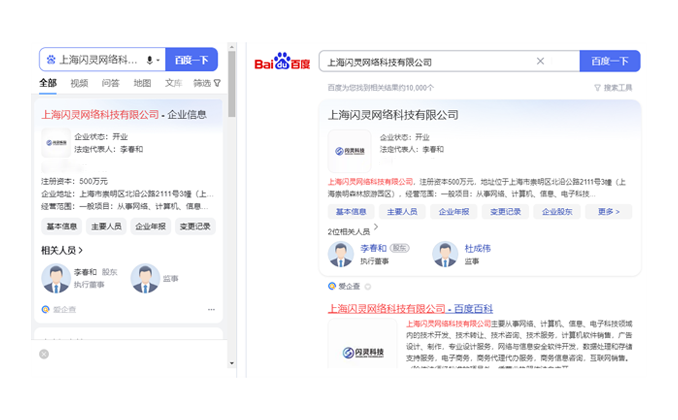Click the left panel scrollbar down arrow
The width and height of the screenshot is (678, 420).
232,363
